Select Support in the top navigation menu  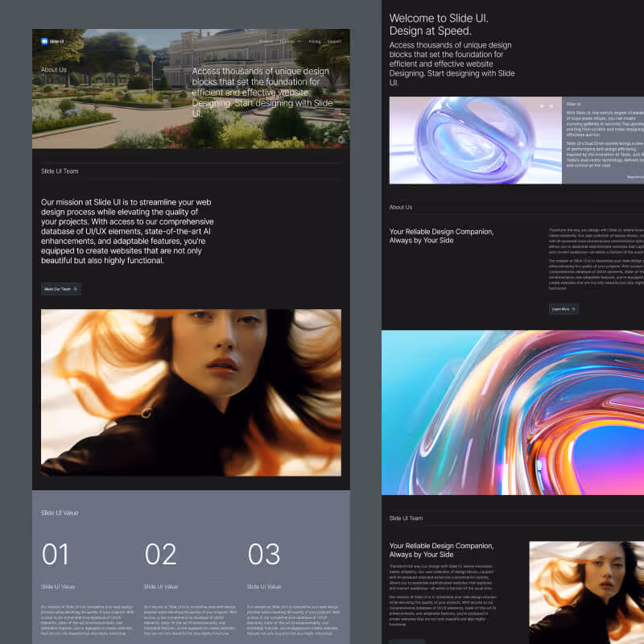pos(333,42)
